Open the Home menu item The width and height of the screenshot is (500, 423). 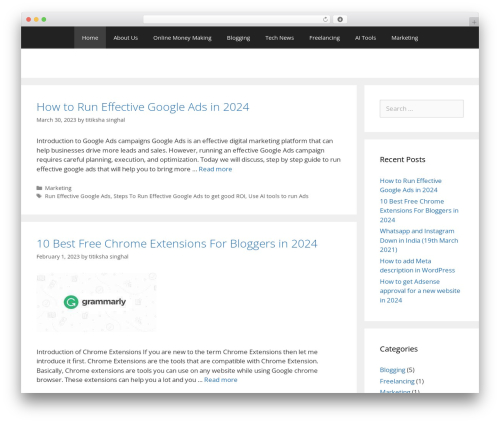click(x=90, y=38)
